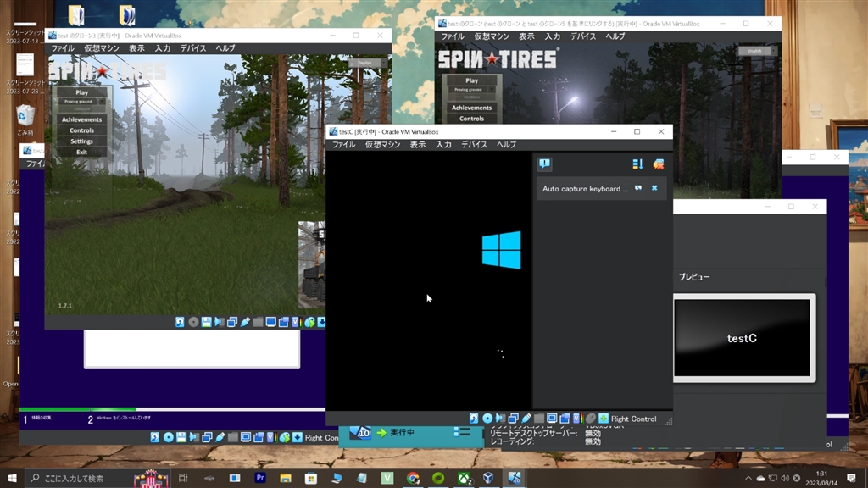Dismiss the Auto capture keyboard notification
Viewport: 868px width, 488px height.
click(654, 188)
